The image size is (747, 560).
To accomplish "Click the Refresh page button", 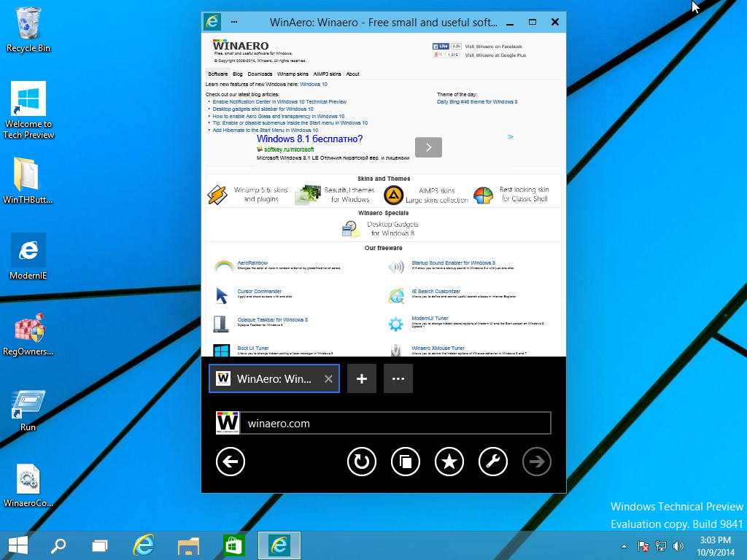I will coord(362,462).
